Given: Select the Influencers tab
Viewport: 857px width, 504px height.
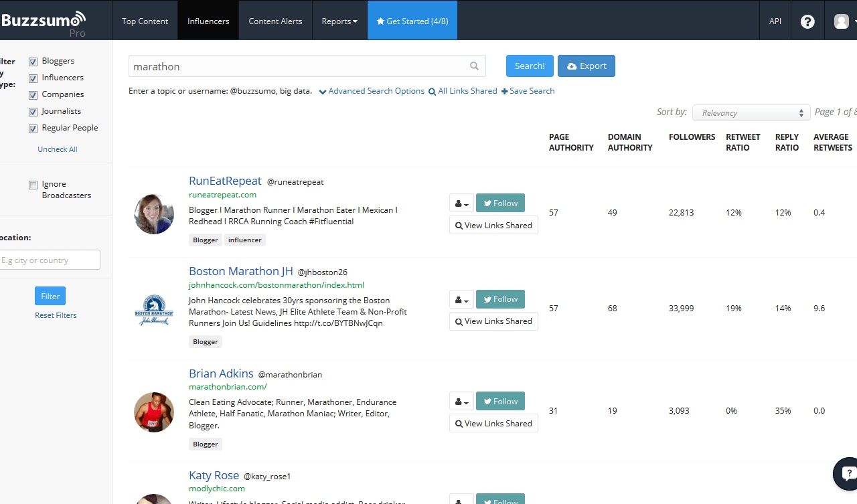Looking at the screenshot, I should point(208,21).
